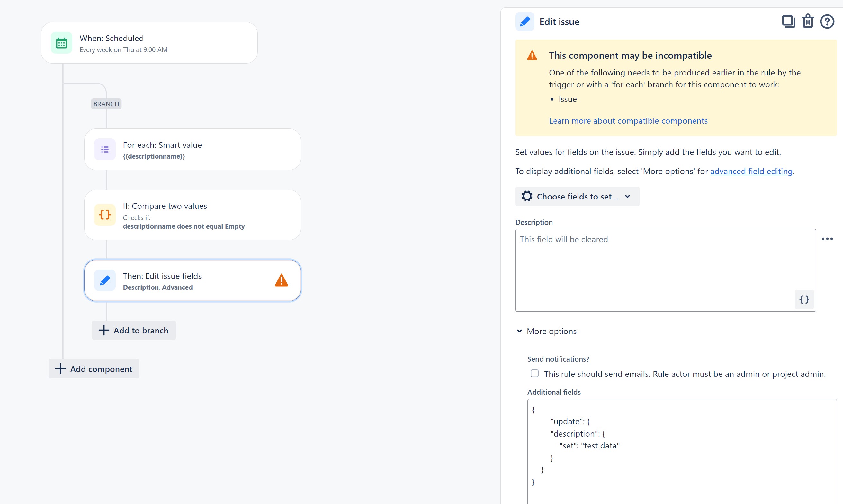Open the advanced field editing link
Viewport: 843px width, 504px height.
point(751,171)
